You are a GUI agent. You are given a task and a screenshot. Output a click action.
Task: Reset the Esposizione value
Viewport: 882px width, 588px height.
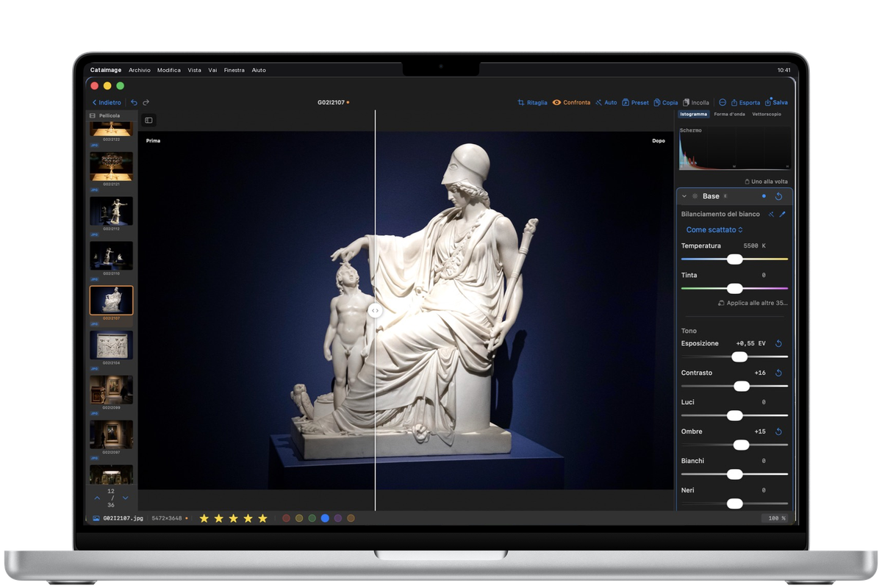[778, 343]
